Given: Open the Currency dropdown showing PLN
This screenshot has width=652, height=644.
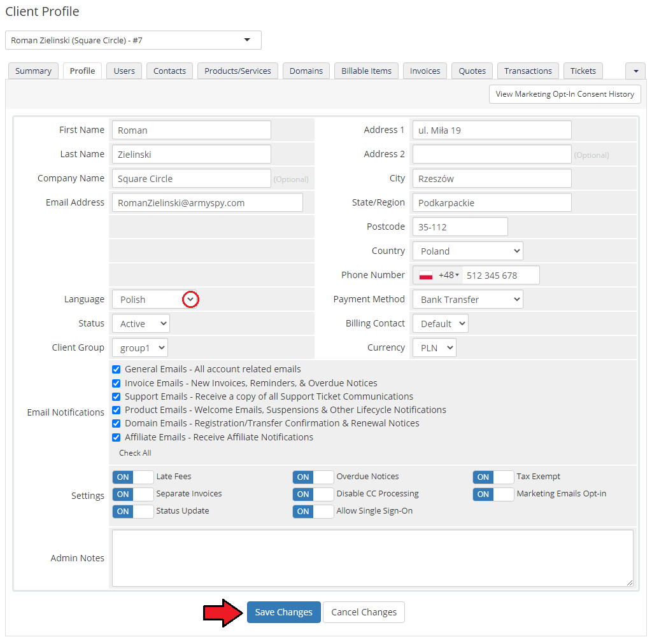Looking at the screenshot, I should click(x=434, y=347).
